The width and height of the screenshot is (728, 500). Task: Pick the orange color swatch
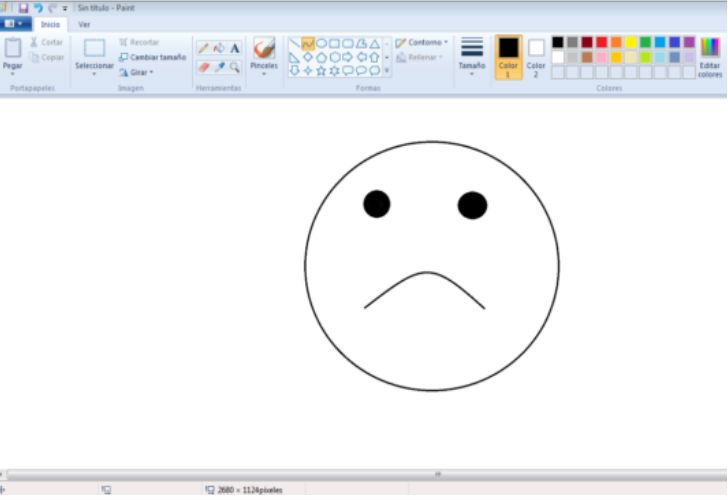pyautogui.click(x=616, y=42)
